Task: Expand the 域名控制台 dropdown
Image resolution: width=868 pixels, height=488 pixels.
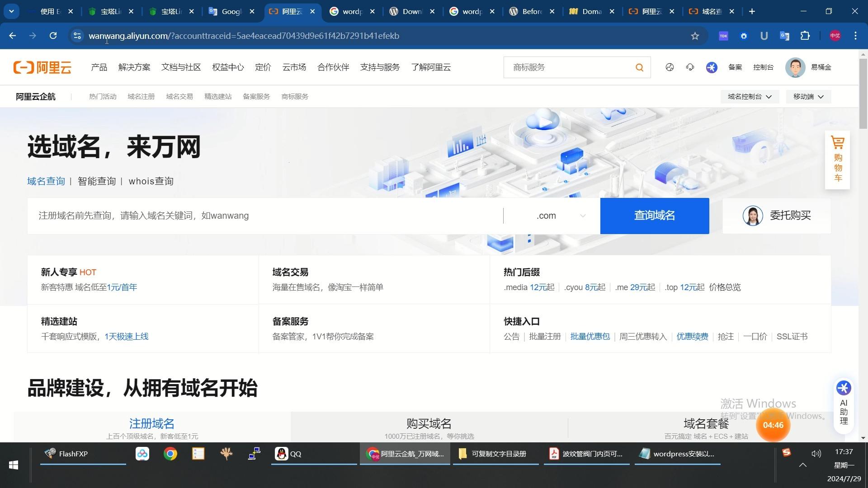Action: click(750, 97)
